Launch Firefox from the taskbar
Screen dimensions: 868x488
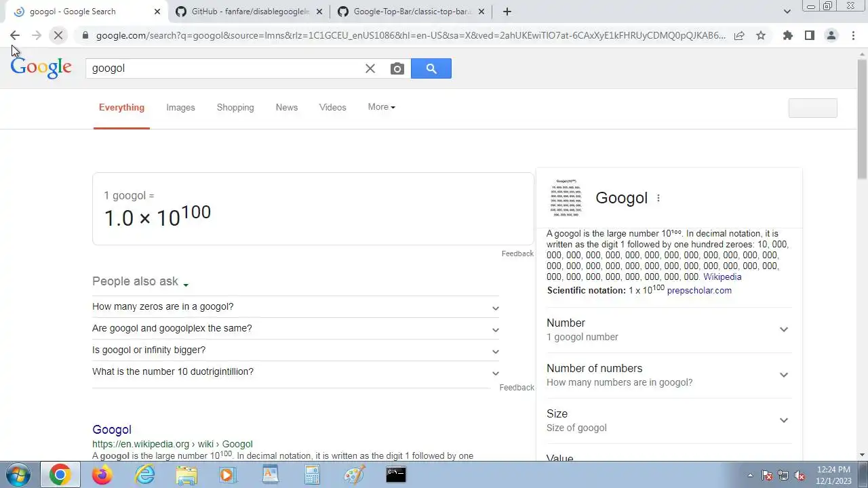(x=102, y=474)
